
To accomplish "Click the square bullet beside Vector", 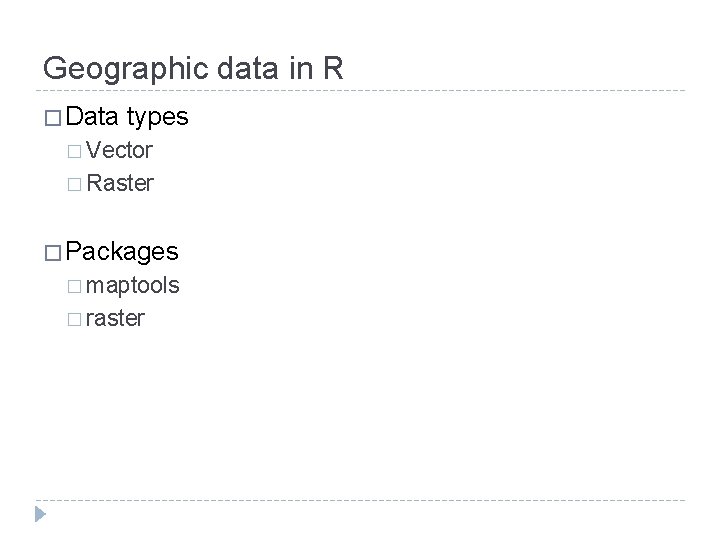I will point(76,152).
